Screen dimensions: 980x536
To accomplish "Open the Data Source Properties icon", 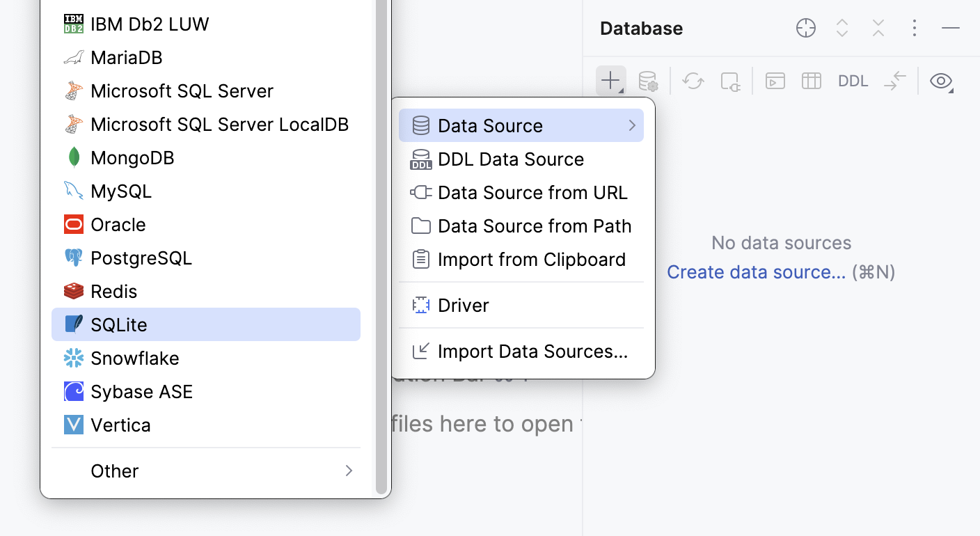I will 648,81.
